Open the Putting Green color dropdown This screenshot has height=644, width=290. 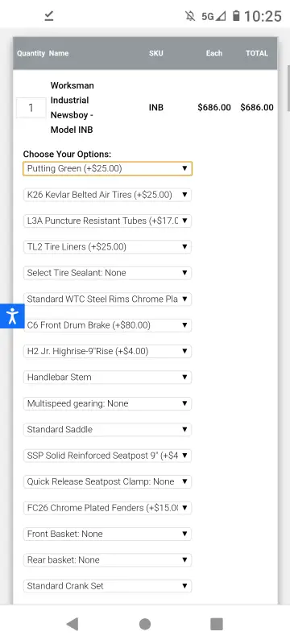[x=108, y=168]
